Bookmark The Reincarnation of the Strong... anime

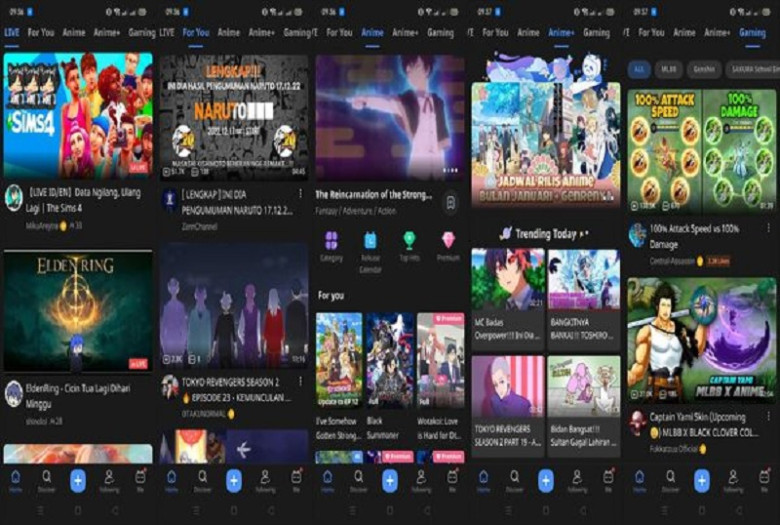pyautogui.click(x=451, y=203)
